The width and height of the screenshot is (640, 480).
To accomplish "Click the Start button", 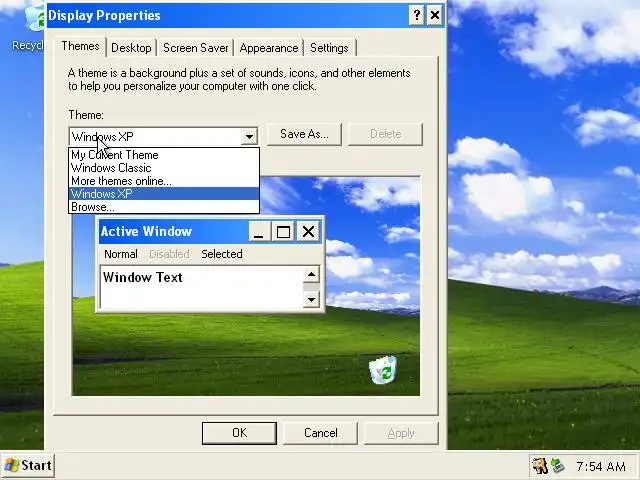I will pyautogui.click(x=28, y=465).
